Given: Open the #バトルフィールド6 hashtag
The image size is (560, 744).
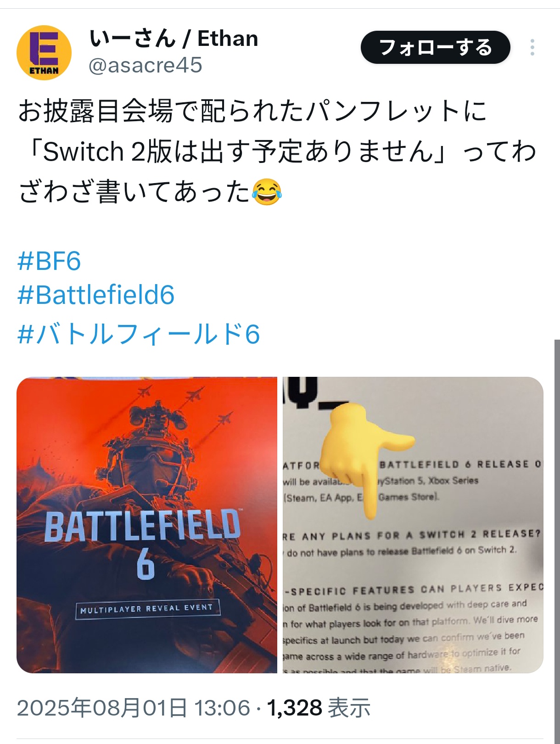Looking at the screenshot, I should (139, 334).
